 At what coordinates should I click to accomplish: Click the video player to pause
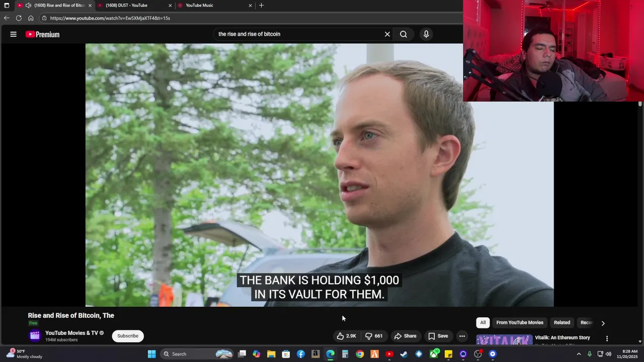pyautogui.click(x=319, y=174)
